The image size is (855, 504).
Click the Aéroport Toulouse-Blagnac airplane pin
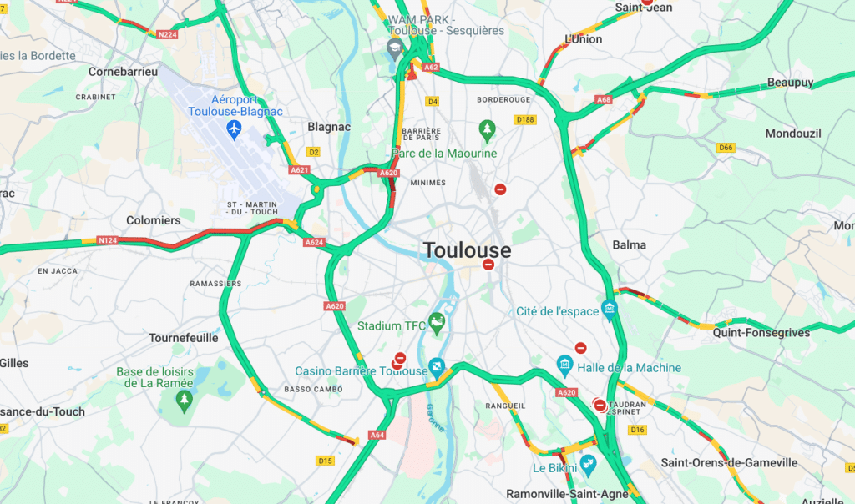point(234,129)
